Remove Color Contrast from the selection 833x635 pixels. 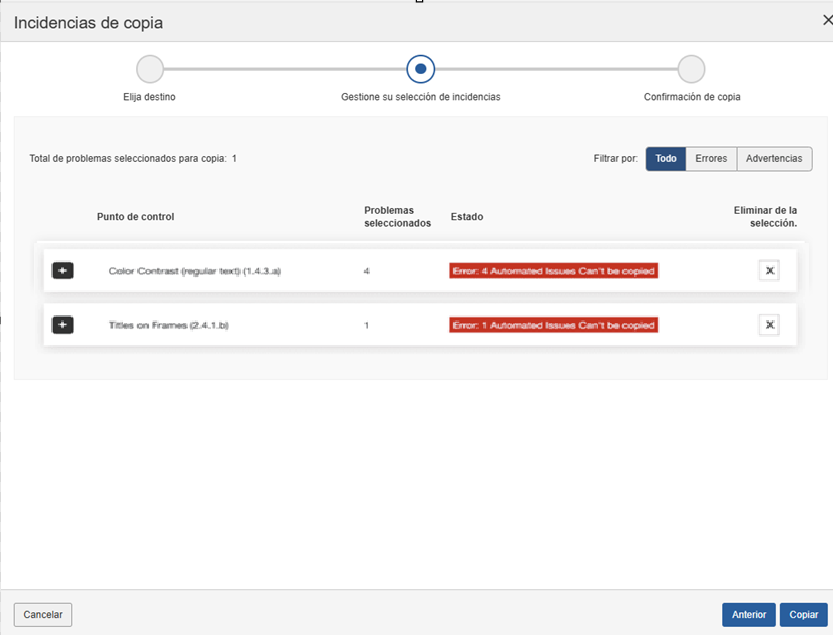pos(768,271)
